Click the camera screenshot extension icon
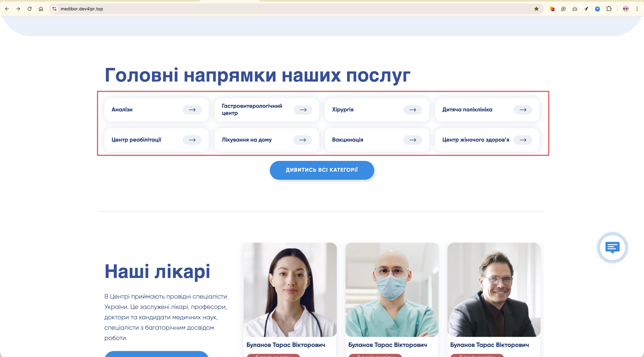 (x=575, y=9)
